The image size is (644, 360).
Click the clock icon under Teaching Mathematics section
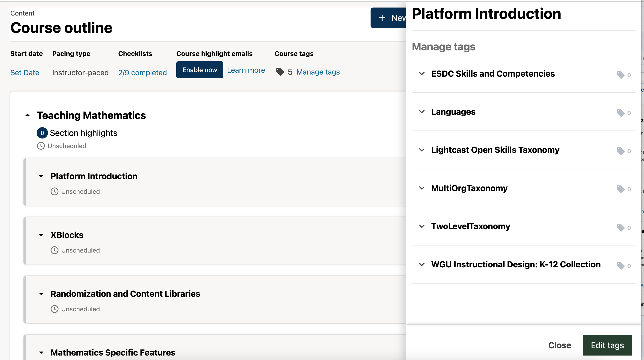41,146
